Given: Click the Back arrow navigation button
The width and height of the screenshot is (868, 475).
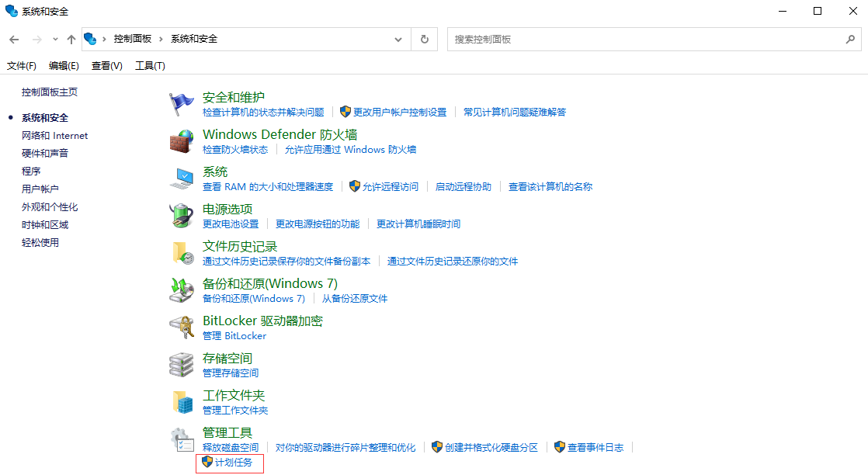Looking at the screenshot, I should click(15, 40).
